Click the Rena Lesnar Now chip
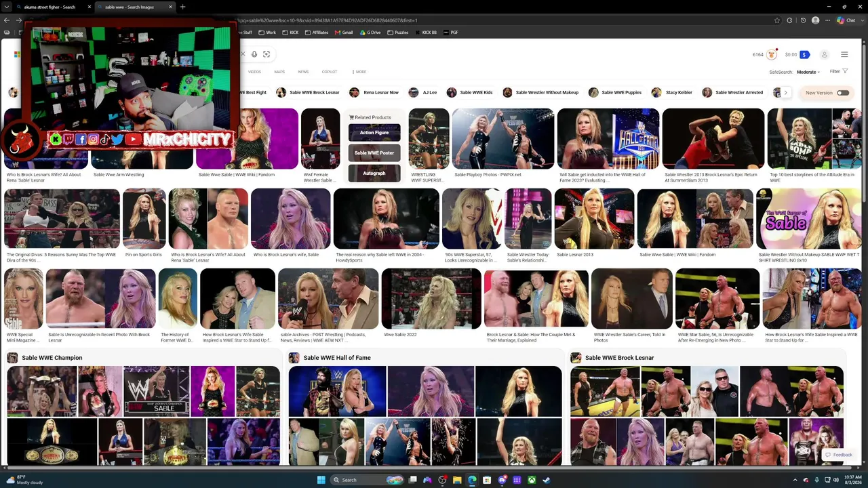 click(x=374, y=93)
